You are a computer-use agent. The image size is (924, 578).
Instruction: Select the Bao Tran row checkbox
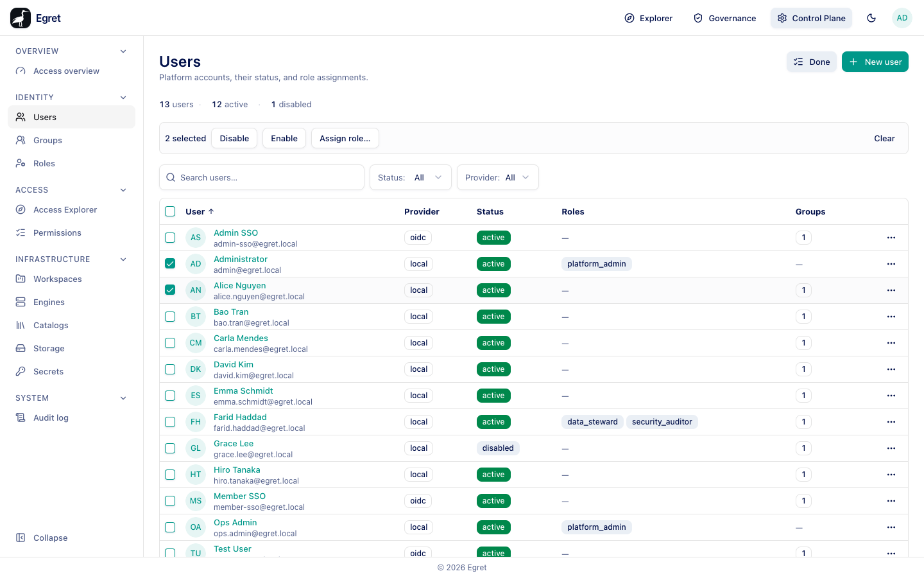170,317
